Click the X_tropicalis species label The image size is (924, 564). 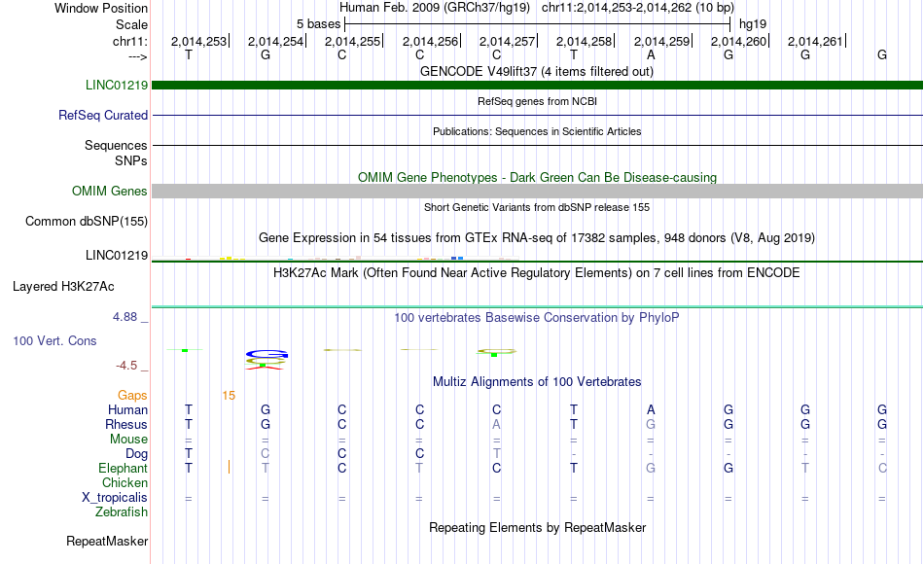(115, 498)
